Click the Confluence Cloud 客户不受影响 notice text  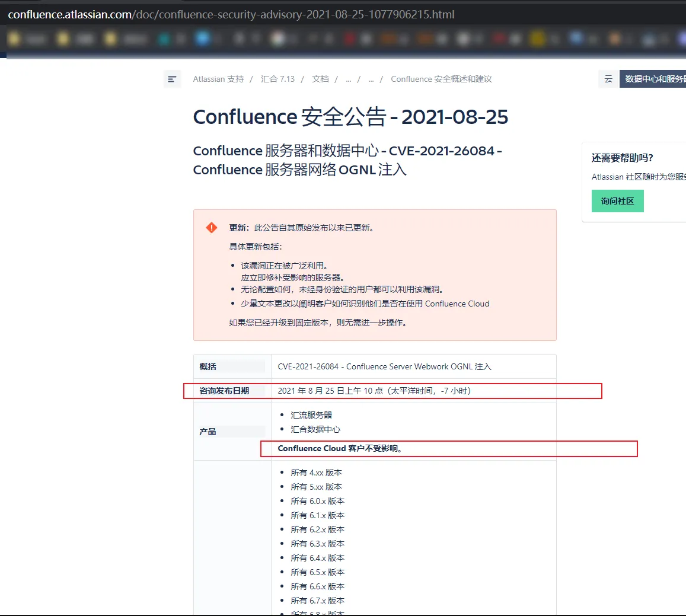coord(341,448)
